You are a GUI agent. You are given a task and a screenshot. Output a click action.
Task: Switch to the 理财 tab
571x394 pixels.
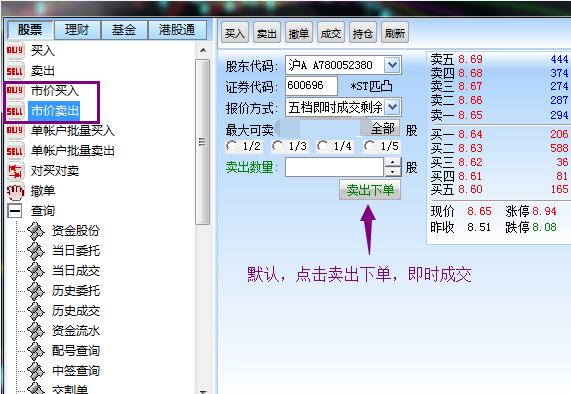click(x=77, y=29)
